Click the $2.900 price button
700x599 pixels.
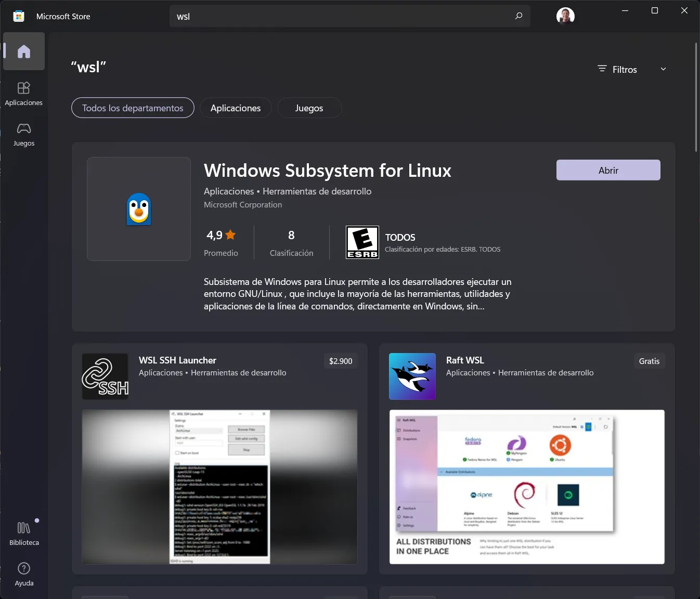pyautogui.click(x=341, y=361)
